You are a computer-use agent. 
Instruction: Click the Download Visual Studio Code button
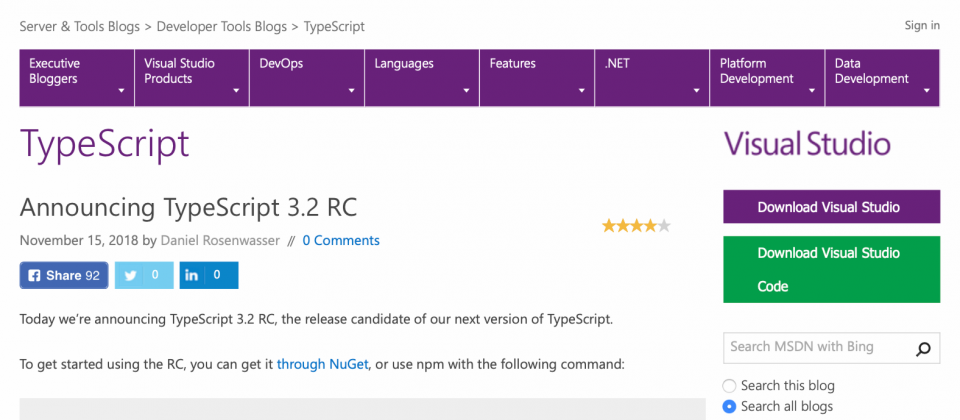click(831, 269)
